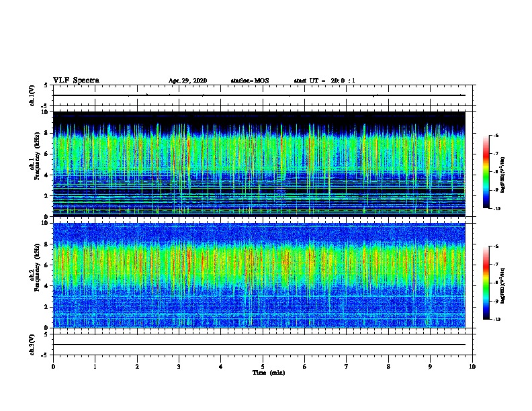Click the "Time (min)" axis title
The image size is (532, 411).
(x=269, y=373)
